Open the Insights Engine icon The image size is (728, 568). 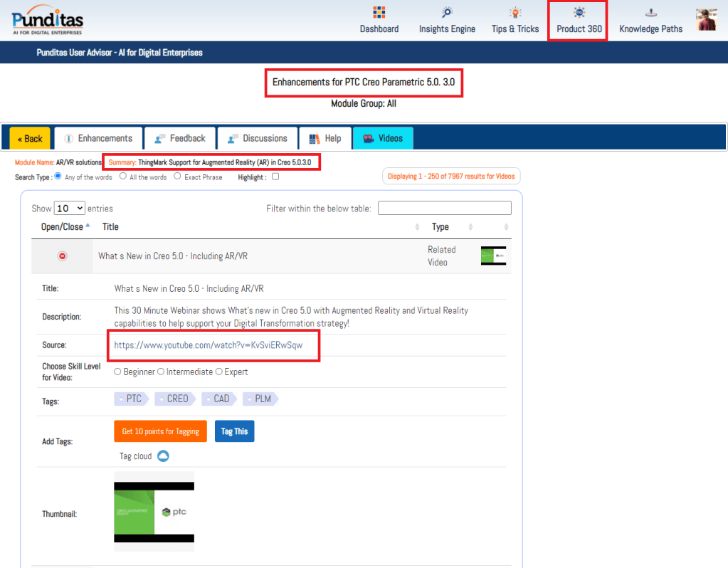click(x=447, y=13)
